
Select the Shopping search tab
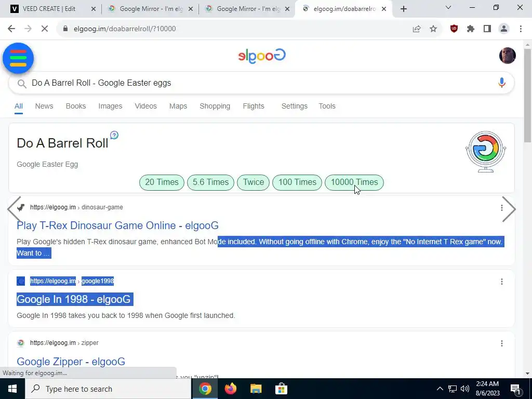tap(215, 106)
